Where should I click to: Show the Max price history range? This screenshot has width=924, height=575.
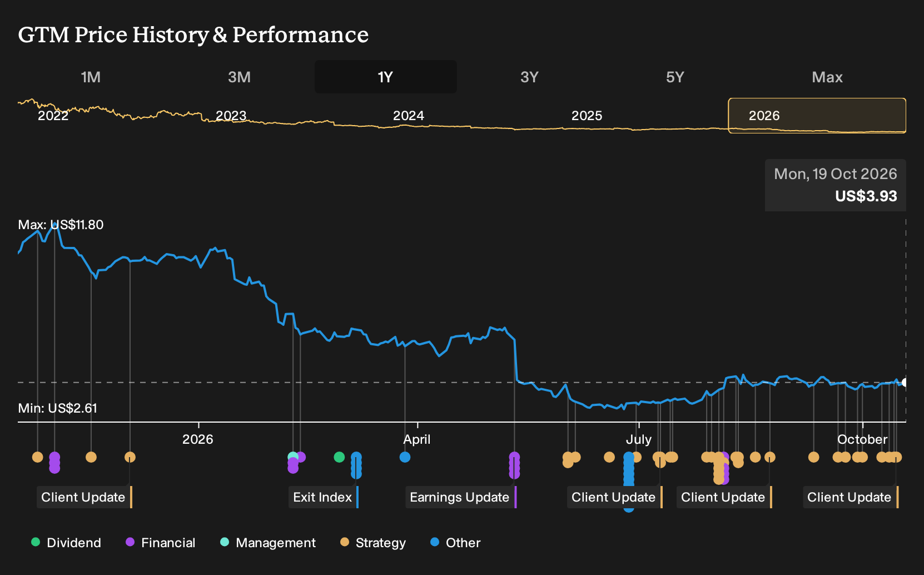coord(827,77)
